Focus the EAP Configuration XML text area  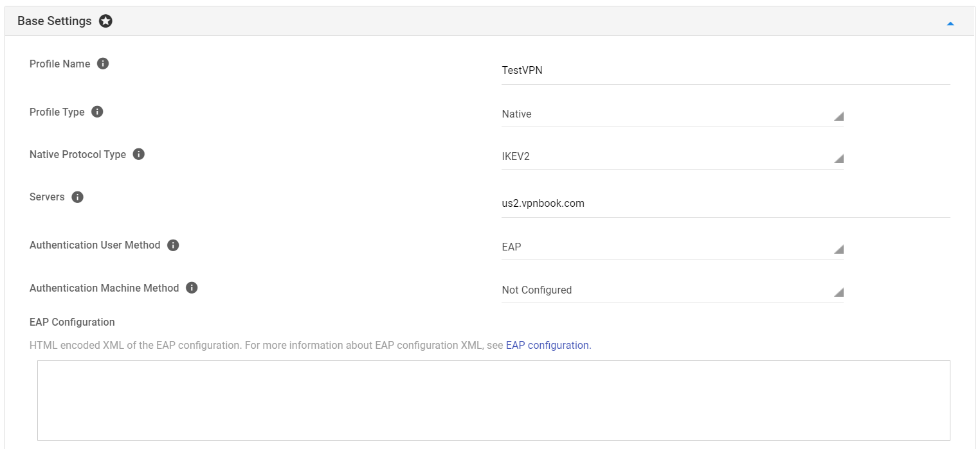[493, 400]
